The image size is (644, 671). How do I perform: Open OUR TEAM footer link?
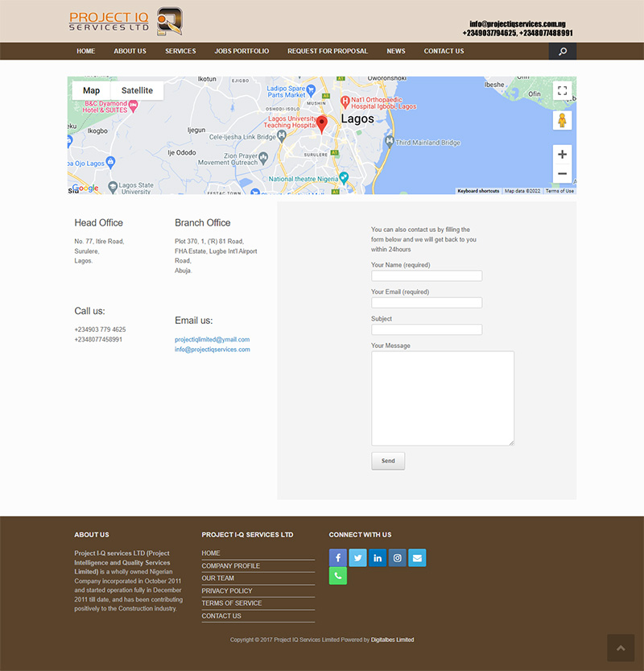point(218,578)
